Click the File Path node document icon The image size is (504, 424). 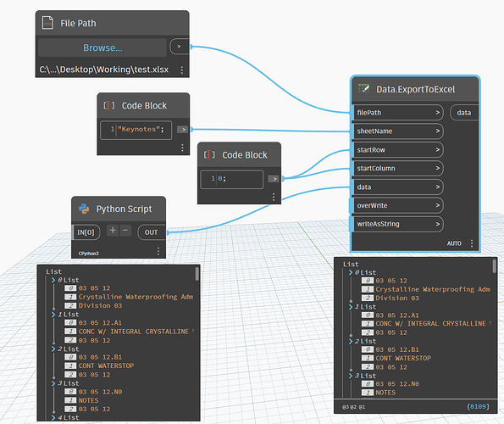[47, 23]
